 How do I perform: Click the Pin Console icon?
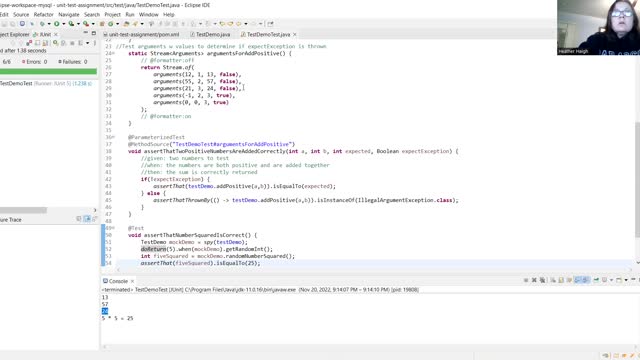point(596,280)
